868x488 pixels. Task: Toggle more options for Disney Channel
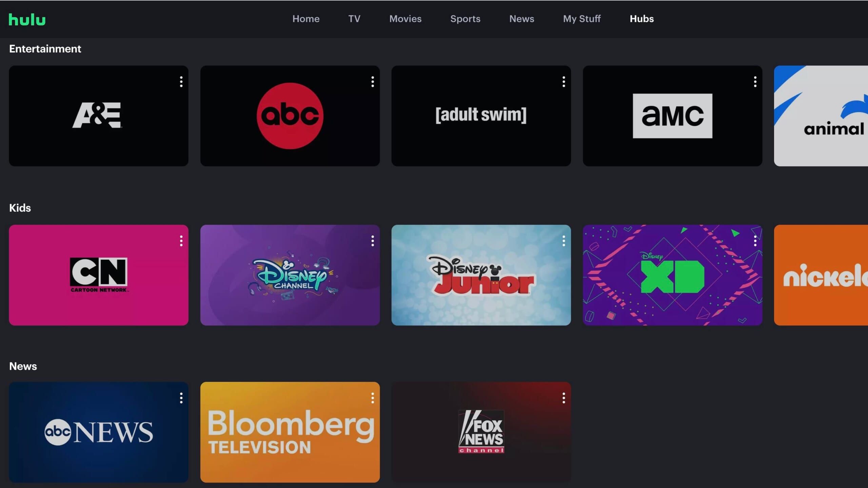tap(372, 241)
